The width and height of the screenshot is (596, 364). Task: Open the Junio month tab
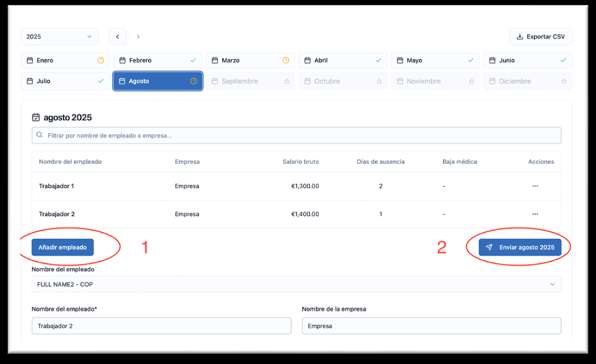pyautogui.click(x=527, y=61)
